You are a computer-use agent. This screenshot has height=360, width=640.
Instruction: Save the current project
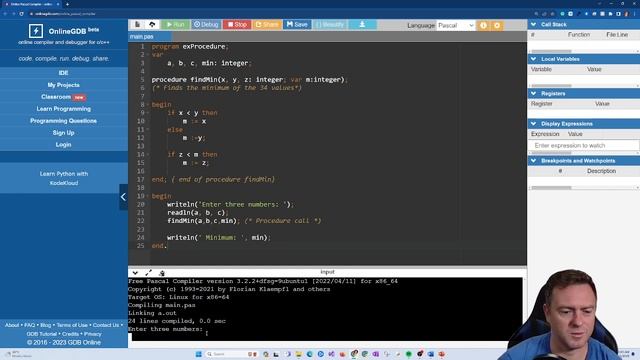pos(297,24)
